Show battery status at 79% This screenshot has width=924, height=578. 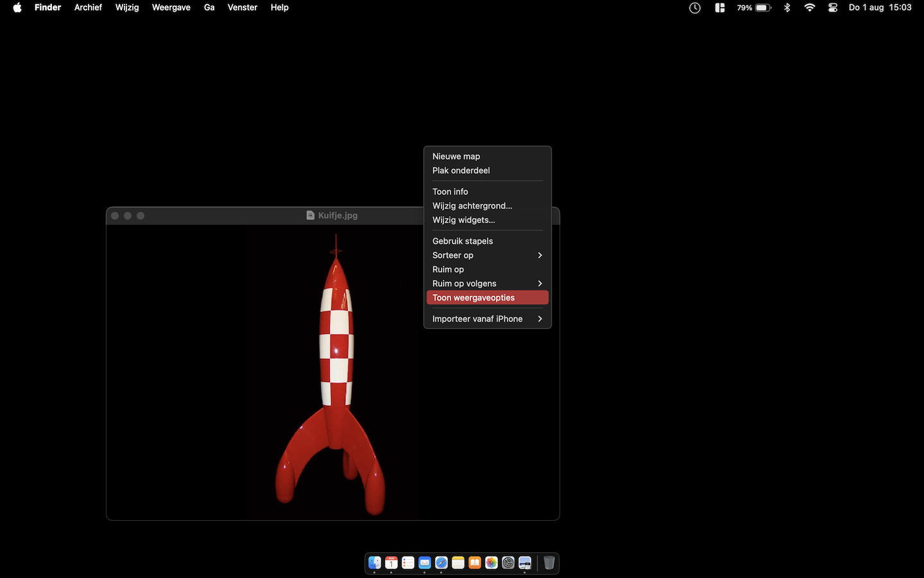pyautogui.click(x=754, y=8)
